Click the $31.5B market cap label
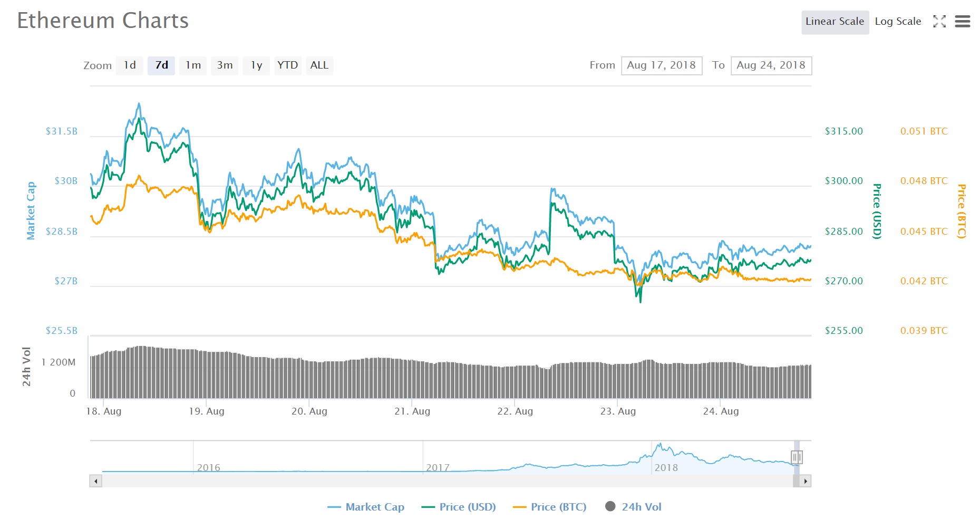The width and height of the screenshot is (980, 519). [62, 131]
